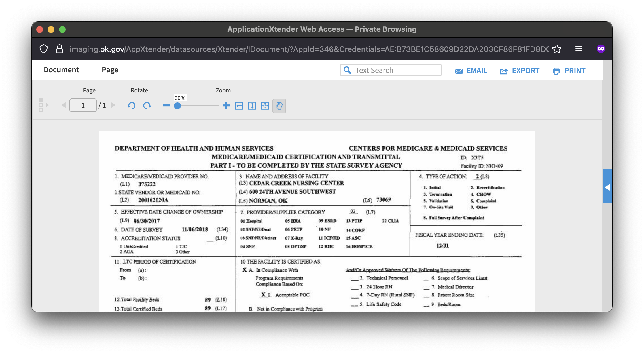Click the Text Search input field
Screen dimensions: 644x354
pos(391,70)
